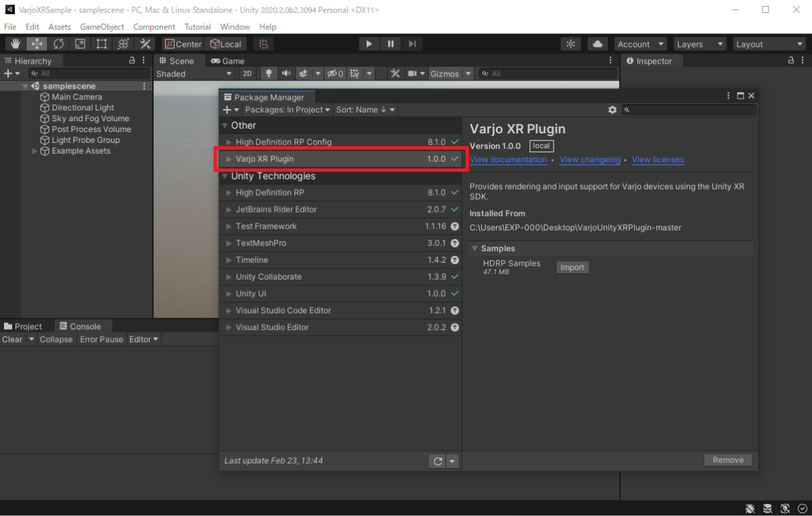Toggle 2D mode in Scene view
Screen dimensions: 812x516
tap(247, 73)
